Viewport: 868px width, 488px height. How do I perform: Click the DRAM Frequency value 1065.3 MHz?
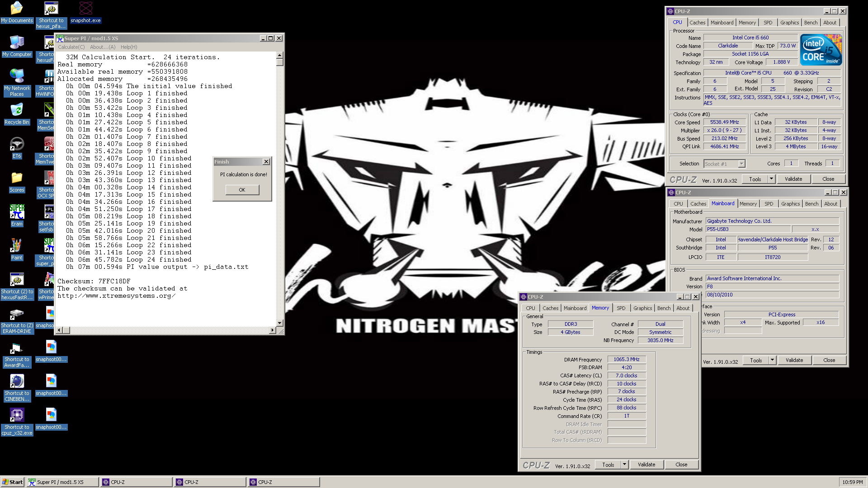point(626,359)
